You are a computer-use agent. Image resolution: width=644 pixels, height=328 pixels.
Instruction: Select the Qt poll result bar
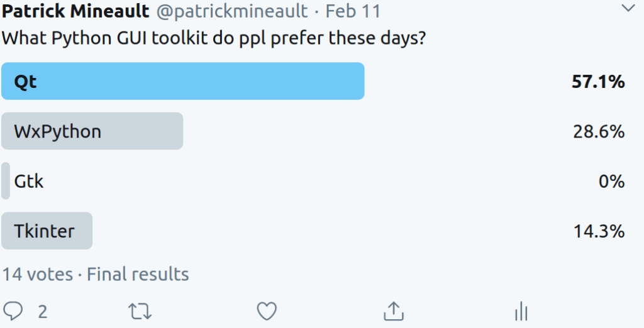tap(183, 81)
